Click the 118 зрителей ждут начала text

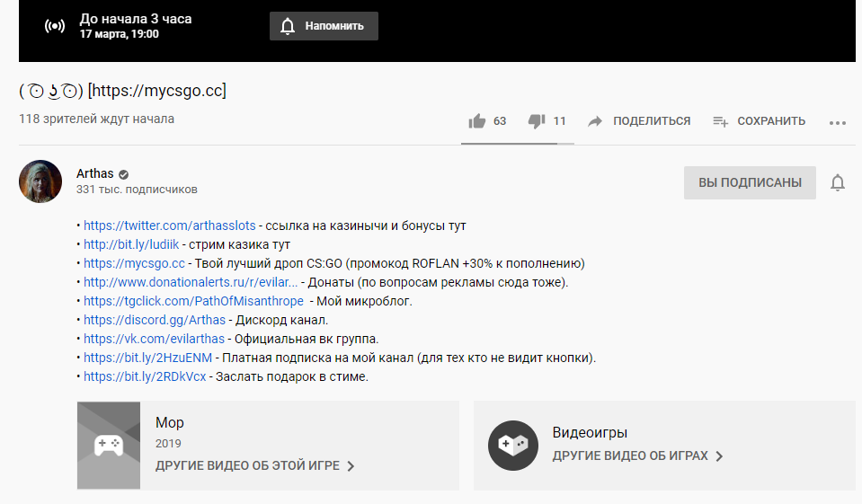coord(96,119)
